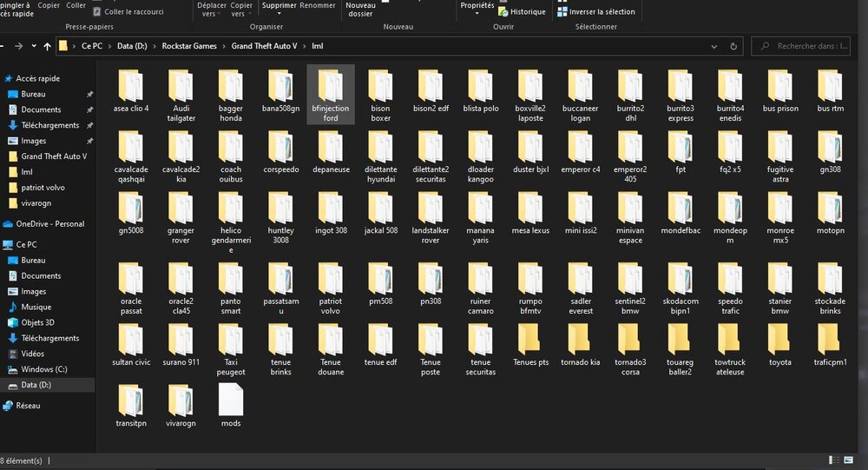
Task: Select the jackal 508 folder
Action: click(x=380, y=214)
